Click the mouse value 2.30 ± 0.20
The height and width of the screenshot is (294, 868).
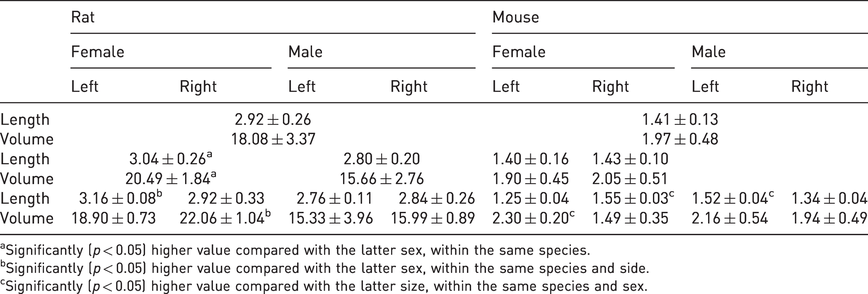coord(533,218)
